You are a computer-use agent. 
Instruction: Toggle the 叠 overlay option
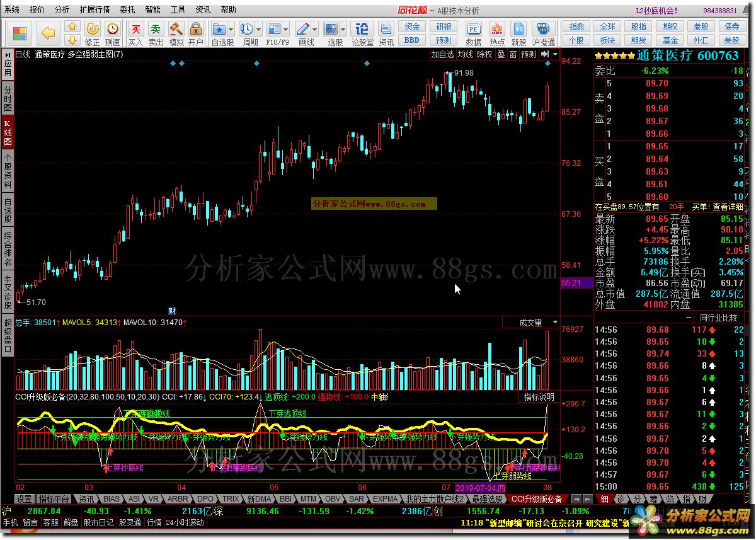tap(501, 55)
